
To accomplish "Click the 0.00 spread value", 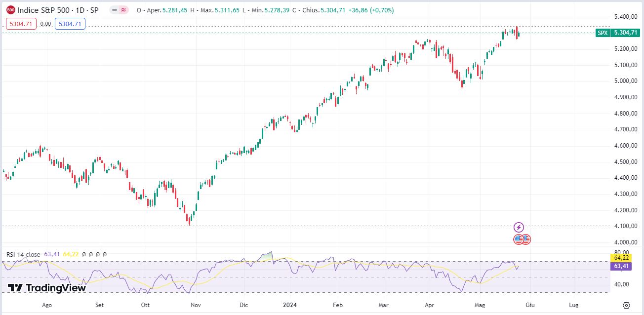I will tap(46, 23).
